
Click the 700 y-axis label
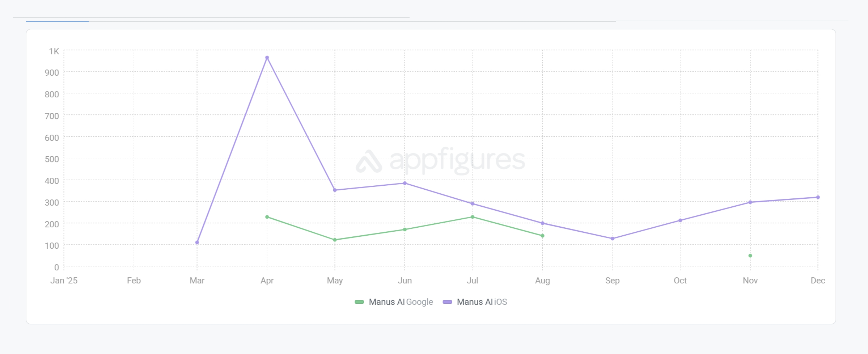[x=52, y=116]
